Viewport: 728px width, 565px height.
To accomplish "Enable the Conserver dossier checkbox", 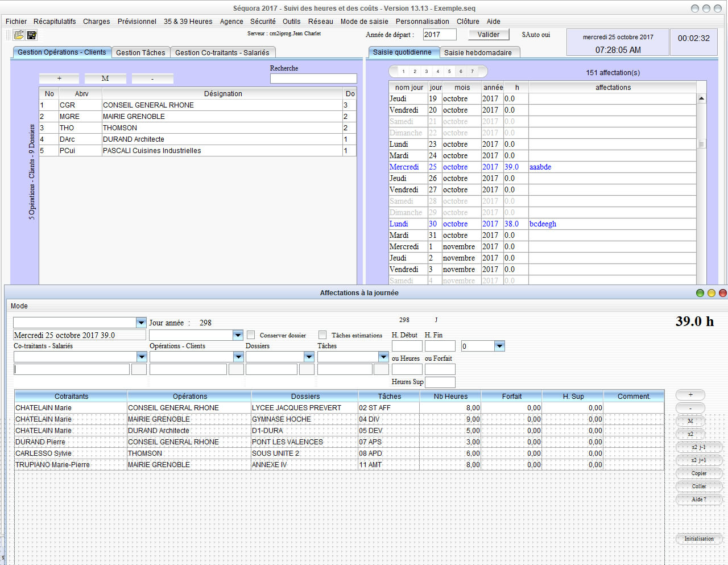I will (251, 335).
